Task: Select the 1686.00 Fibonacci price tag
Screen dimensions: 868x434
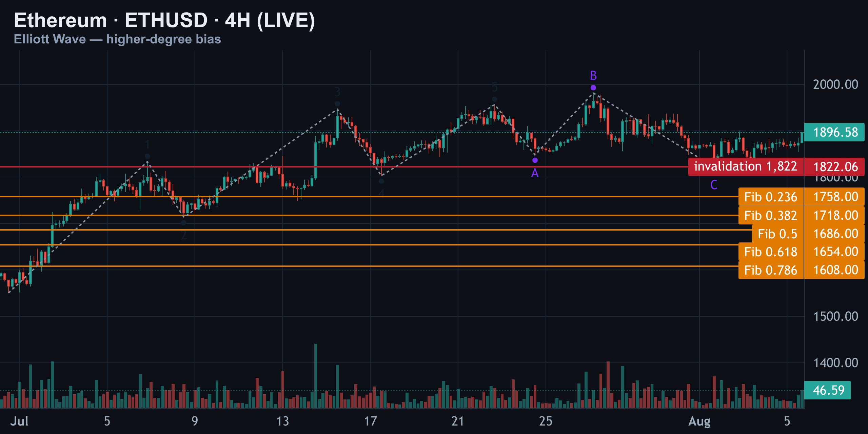Action: 834,234
